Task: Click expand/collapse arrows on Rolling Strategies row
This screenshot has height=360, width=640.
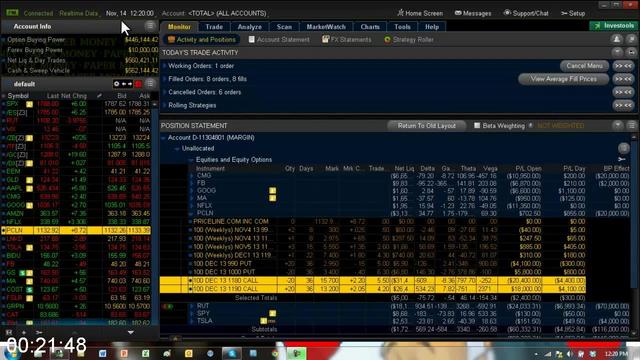Action: coord(623,105)
